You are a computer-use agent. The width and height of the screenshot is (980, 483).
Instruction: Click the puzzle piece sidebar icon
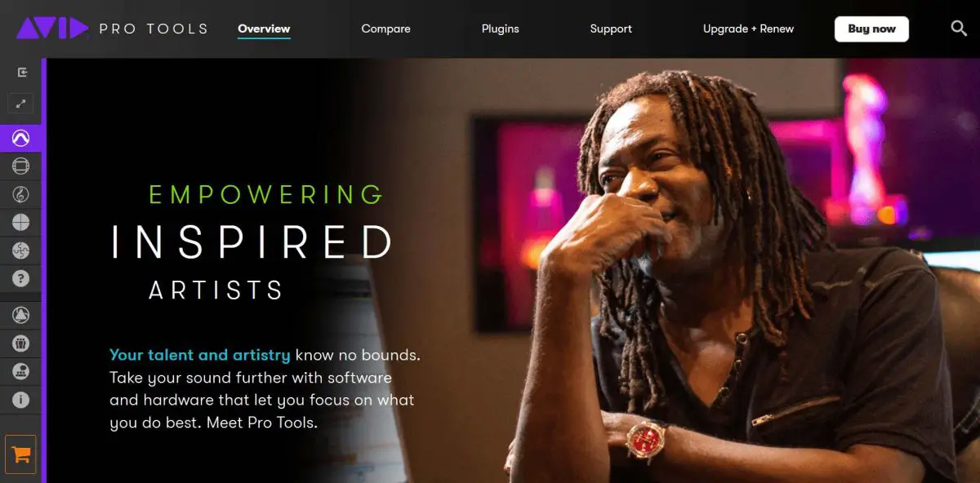click(x=21, y=250)
